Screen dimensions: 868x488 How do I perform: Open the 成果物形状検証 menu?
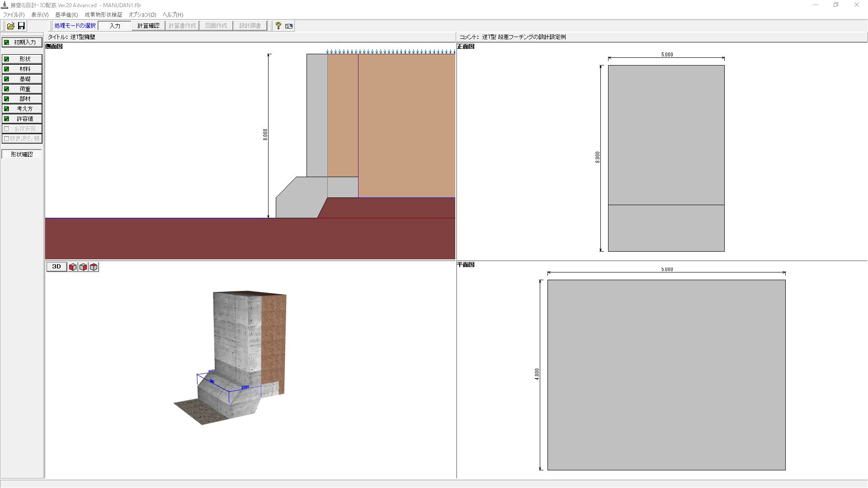click(x=103, y=15)
